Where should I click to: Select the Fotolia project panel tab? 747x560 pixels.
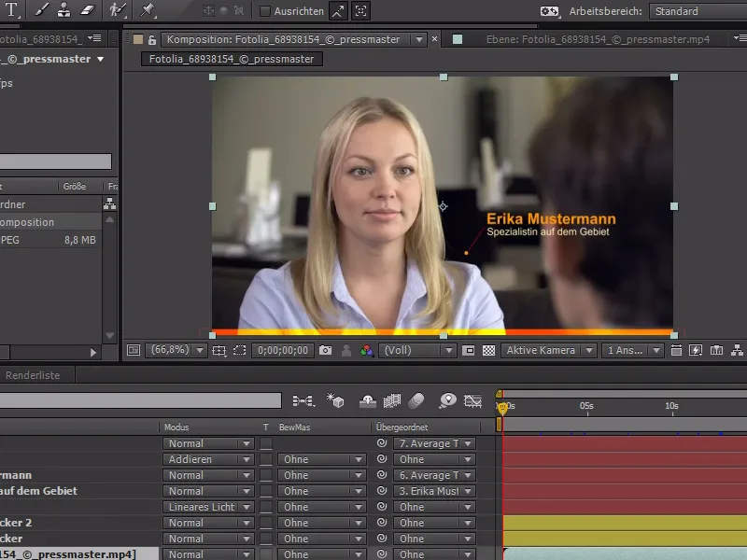(x=41, y=39)
